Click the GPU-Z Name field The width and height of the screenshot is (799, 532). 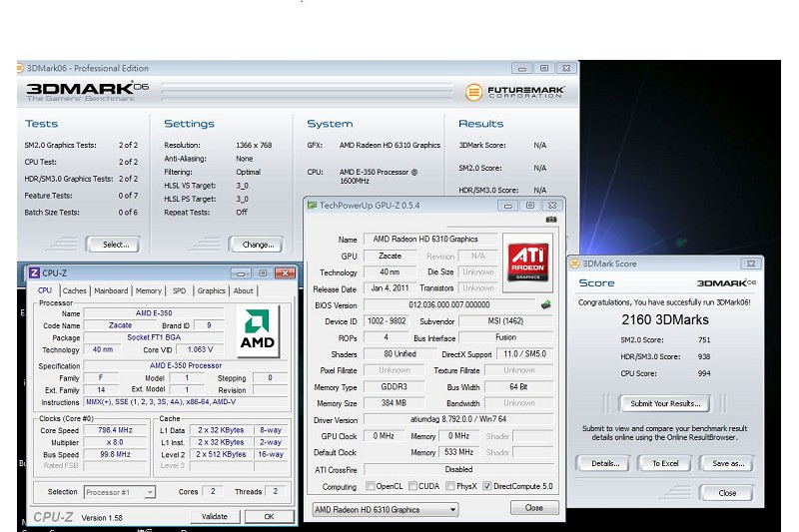430,239
